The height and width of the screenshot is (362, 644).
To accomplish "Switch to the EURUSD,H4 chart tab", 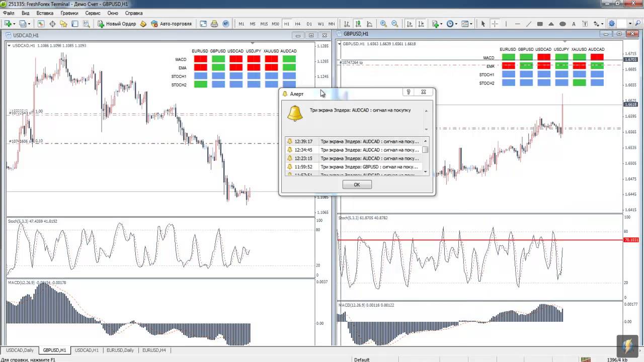I will [x=154, y=350].
